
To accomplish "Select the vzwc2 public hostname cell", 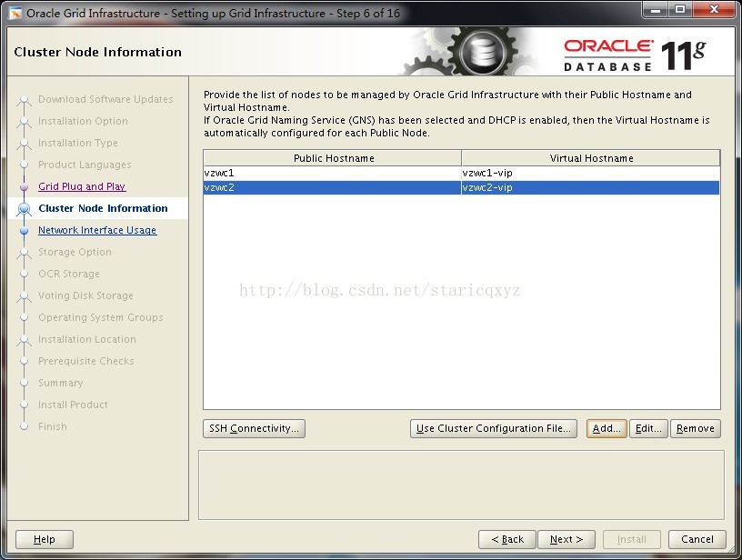I will [x=332, y=188].
